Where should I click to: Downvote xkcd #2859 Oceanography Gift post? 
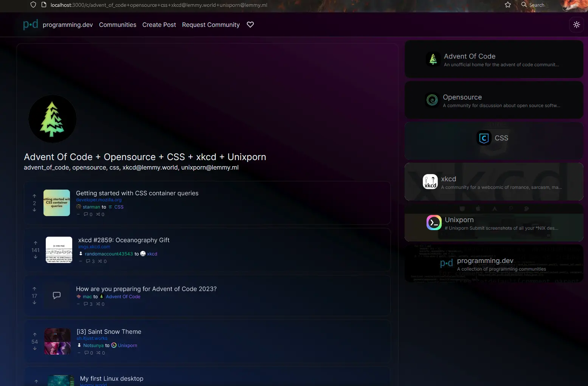(36, 257)
